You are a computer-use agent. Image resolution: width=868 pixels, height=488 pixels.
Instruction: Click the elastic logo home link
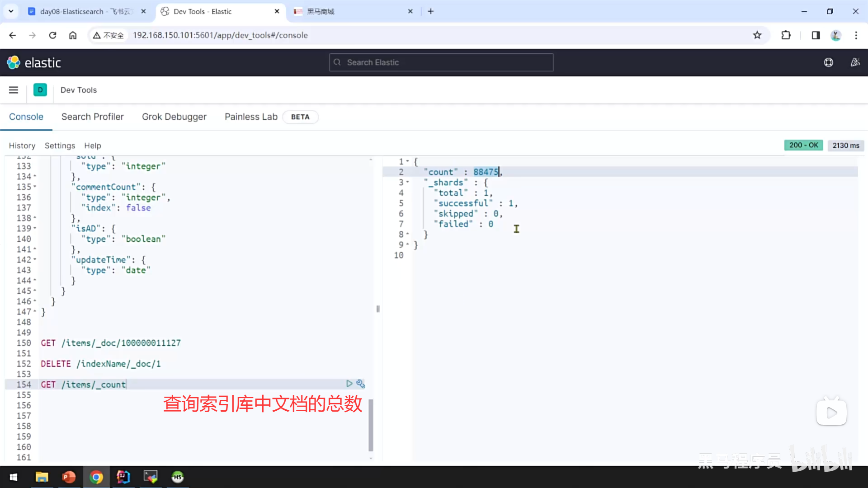point(34,62)
